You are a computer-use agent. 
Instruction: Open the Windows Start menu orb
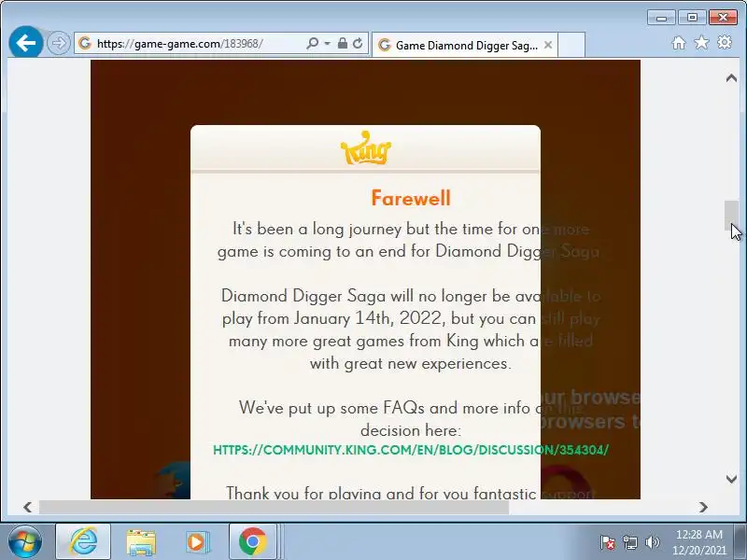coord(25,541)
